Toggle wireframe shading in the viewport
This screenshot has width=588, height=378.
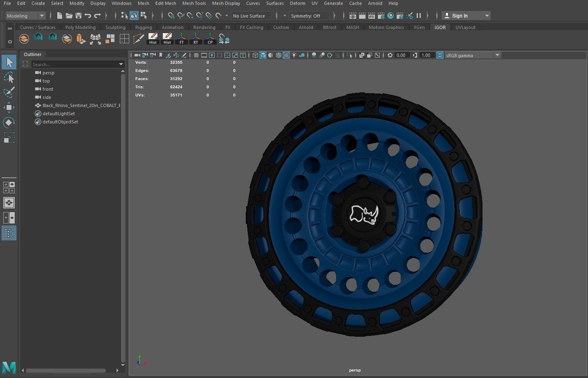coord(255,55)
